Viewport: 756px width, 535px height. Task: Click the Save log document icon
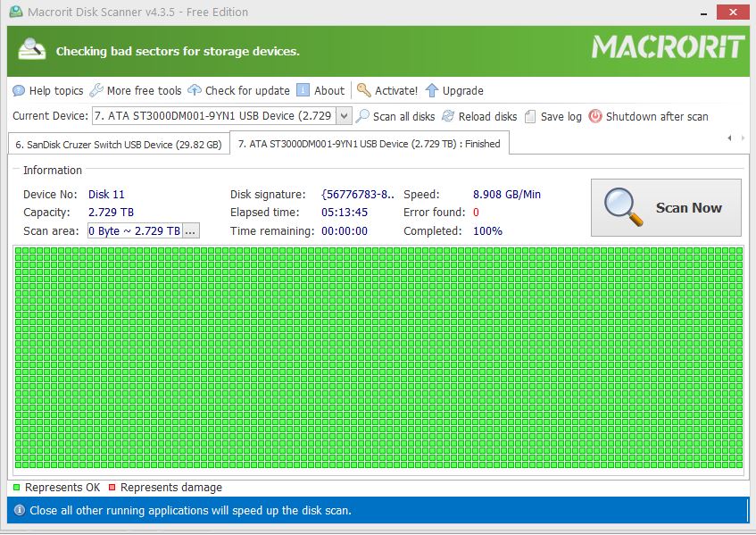point(530,117)
